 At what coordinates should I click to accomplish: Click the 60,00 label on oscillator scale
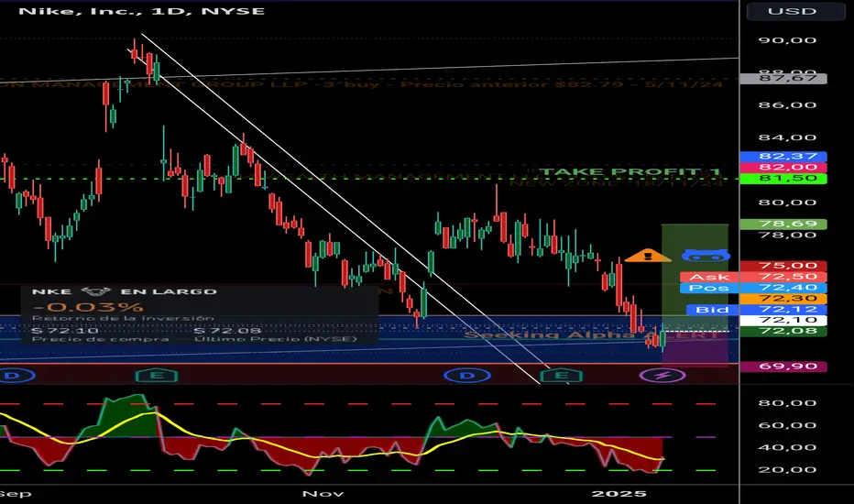(787, 425)
